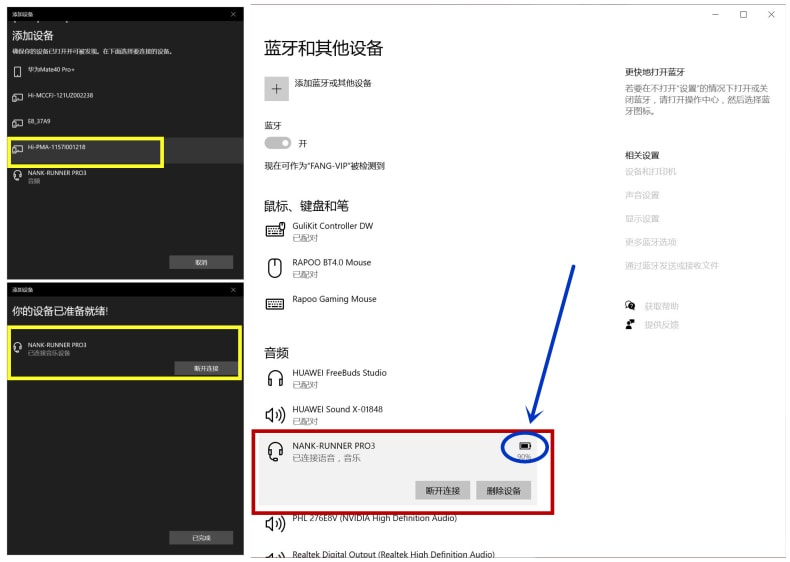
Task: Select RAPOO BT4.0 Mouse icon
Action: point(275,268)
